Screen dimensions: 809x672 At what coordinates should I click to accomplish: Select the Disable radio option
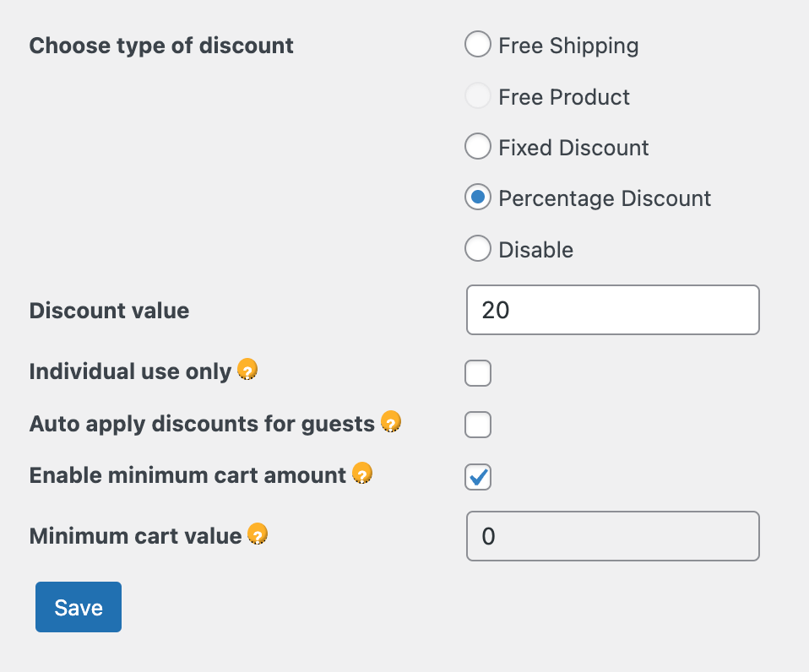pos(478,248)
